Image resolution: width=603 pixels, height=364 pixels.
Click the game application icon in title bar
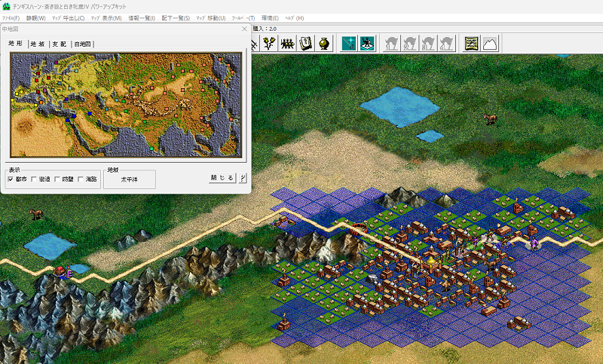(6, 6)
